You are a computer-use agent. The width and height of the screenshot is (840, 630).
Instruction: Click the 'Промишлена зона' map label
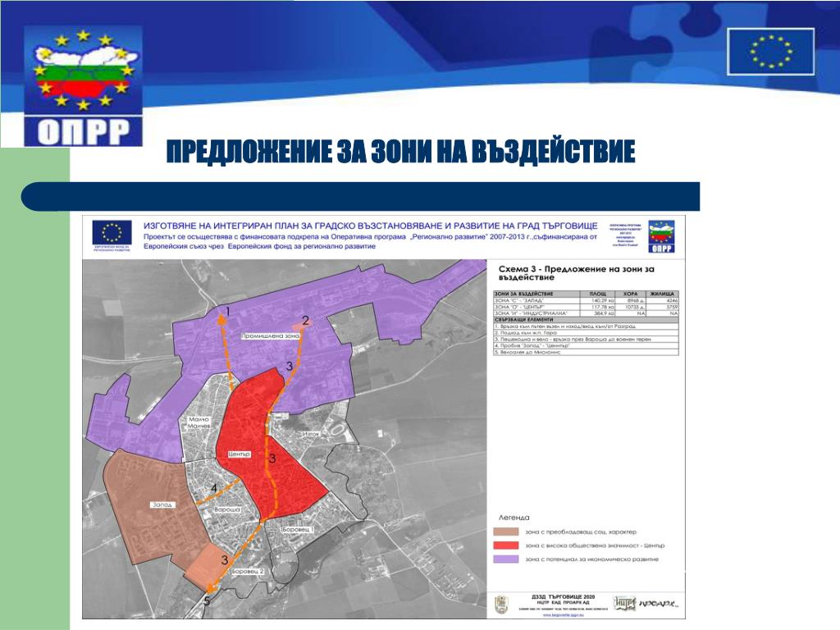(x=270, y=336)
